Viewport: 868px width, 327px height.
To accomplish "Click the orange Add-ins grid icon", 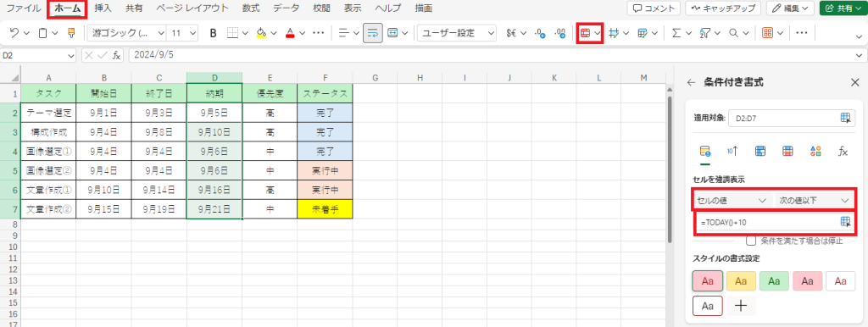I will pyautogui.click(x=767, y=33).
